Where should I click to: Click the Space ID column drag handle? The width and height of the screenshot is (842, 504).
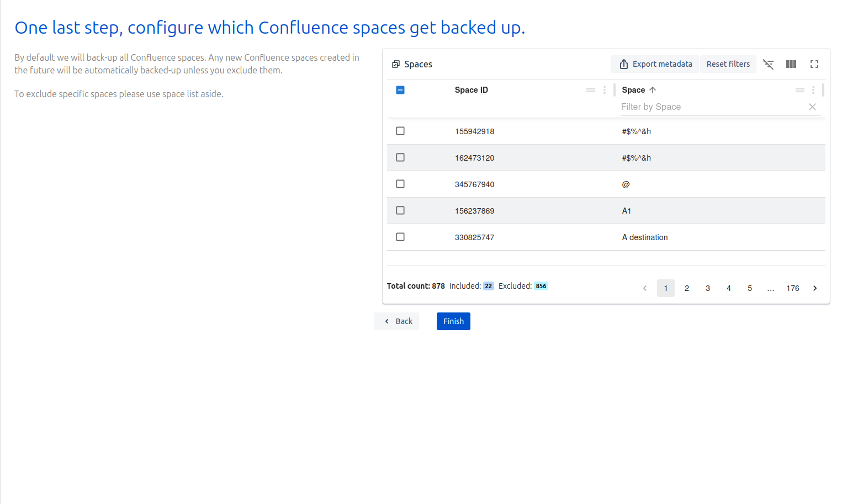point(591,90)
